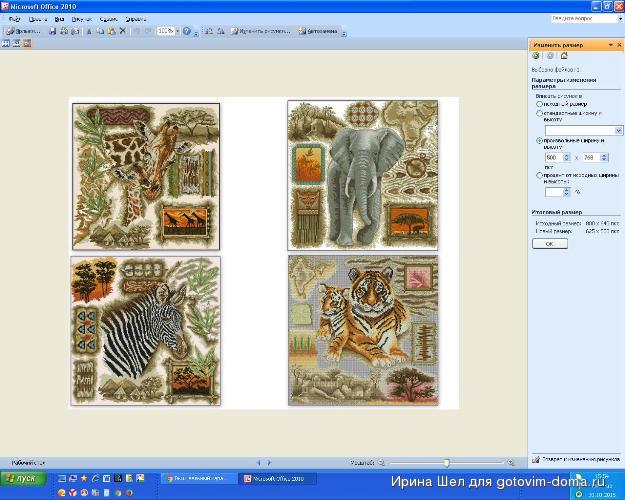625x500 pixels.
Task: Click the Cut scissors icon
Action: (x=89, y=31)
